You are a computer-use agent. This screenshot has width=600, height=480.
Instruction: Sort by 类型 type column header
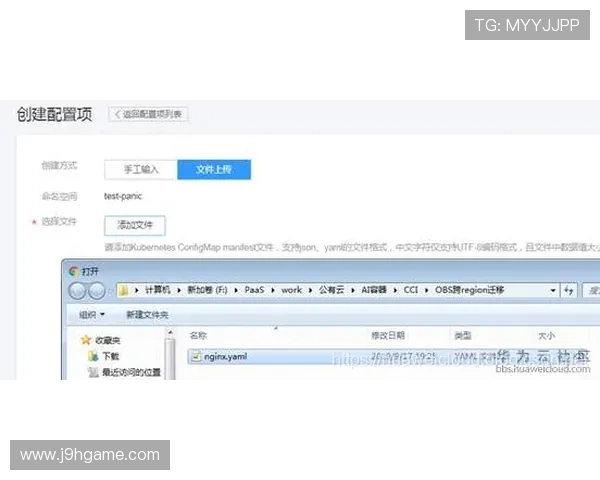(x=463, y=336)
